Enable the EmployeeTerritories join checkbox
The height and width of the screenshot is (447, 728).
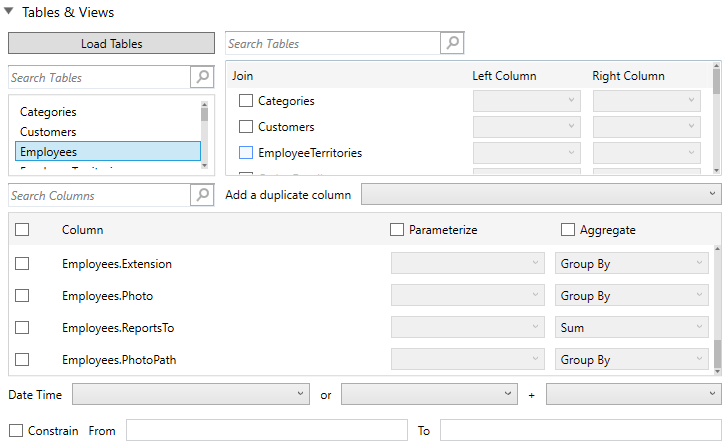246,153
